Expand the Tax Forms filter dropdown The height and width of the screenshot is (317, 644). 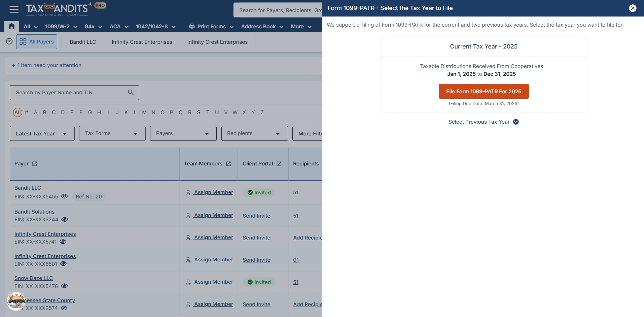point(112,133)
